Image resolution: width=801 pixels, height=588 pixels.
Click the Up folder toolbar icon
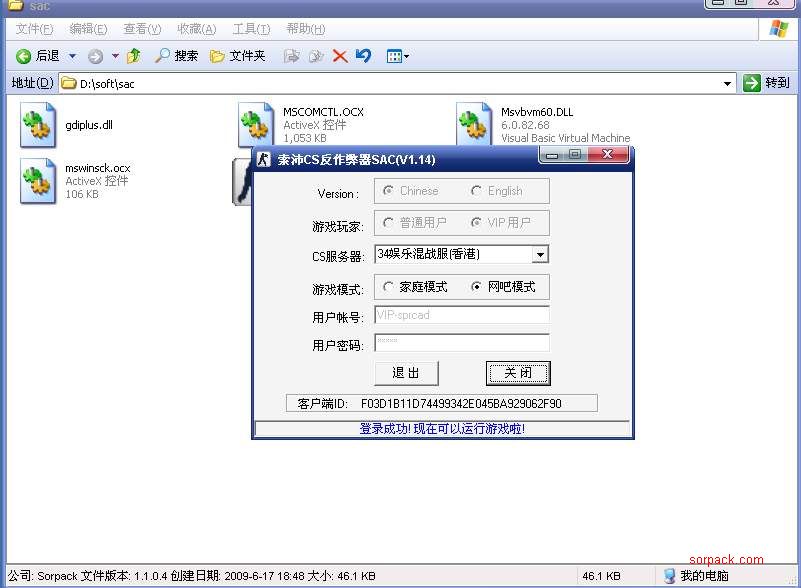click(x=134, y=56)
